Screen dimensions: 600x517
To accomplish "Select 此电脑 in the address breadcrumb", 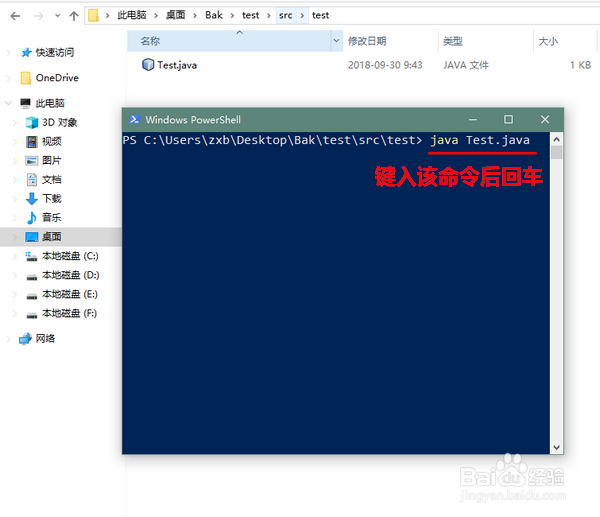I will click(132, 15).
